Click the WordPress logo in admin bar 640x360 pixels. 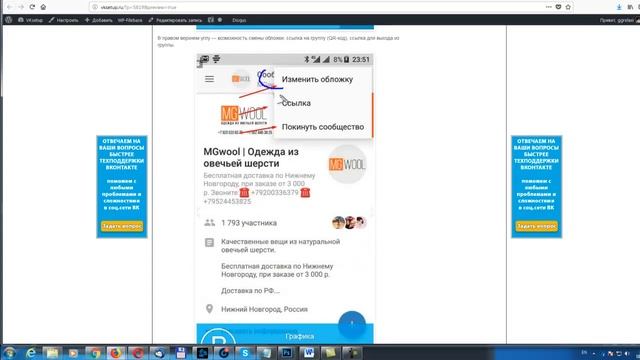coord(8,20)
